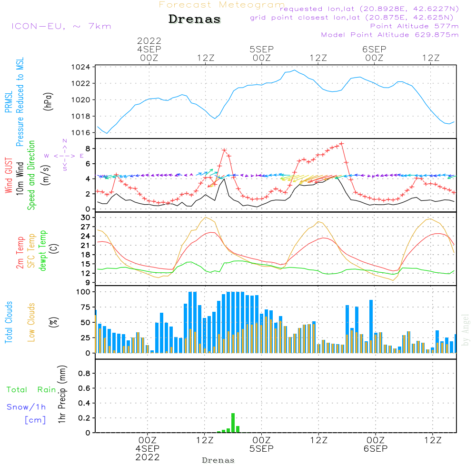The height and width of the screenshot is (476, 476).
Task: Click the SFC Temp axis label
Action: pos(31,251)
